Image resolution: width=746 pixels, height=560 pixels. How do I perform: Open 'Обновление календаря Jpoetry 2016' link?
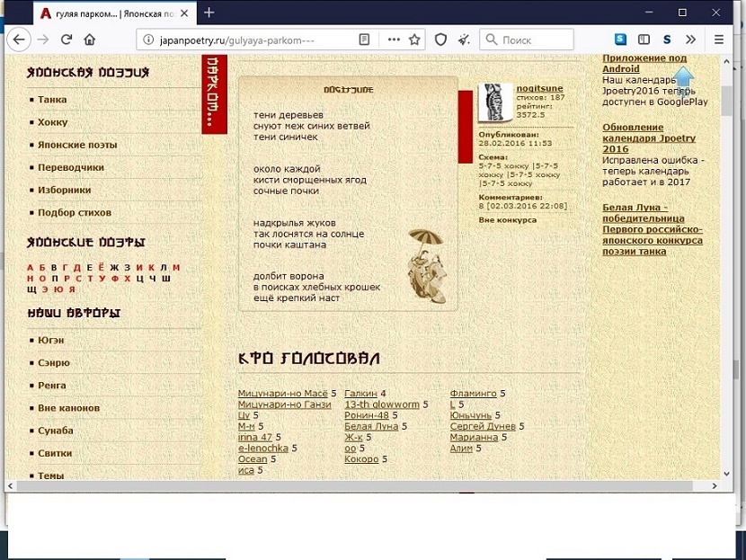(649, 138)
